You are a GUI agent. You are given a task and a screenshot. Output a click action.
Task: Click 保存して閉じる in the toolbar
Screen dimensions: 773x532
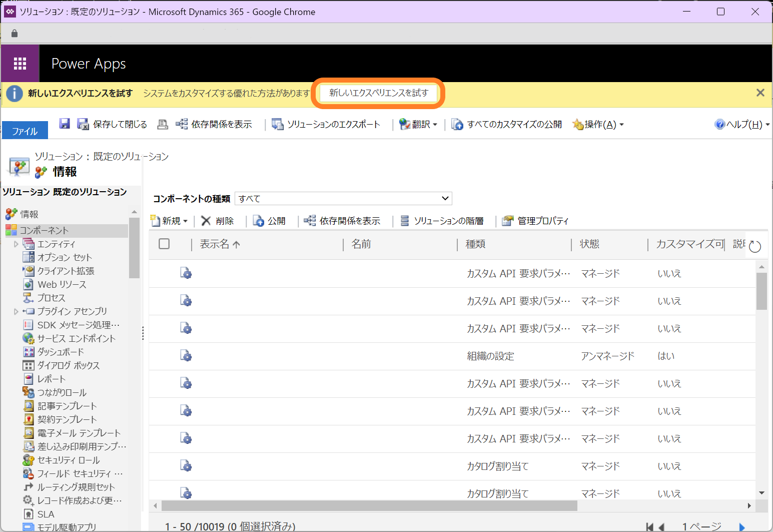tap(112, 124)
